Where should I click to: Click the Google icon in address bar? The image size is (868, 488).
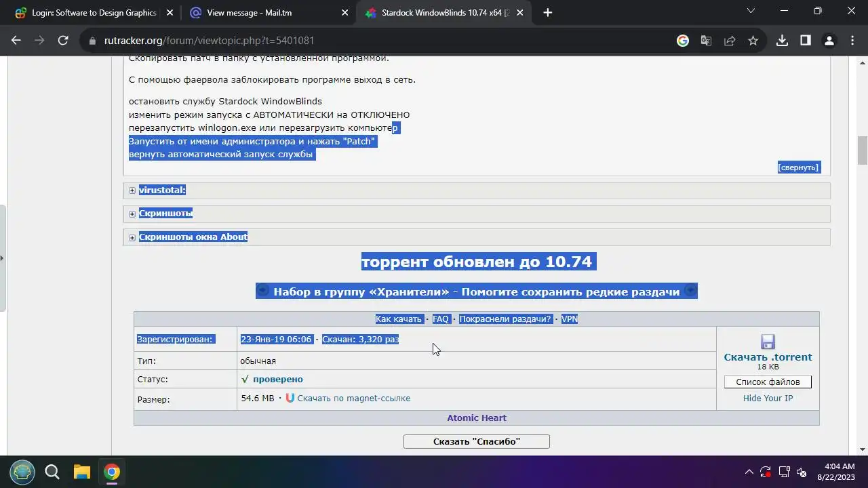click(x=683, y=41)
